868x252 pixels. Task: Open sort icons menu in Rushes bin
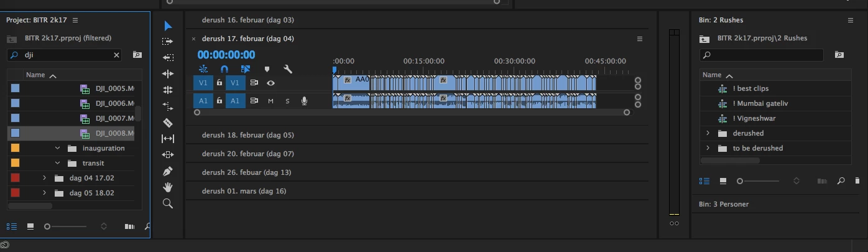pos(796,181)
